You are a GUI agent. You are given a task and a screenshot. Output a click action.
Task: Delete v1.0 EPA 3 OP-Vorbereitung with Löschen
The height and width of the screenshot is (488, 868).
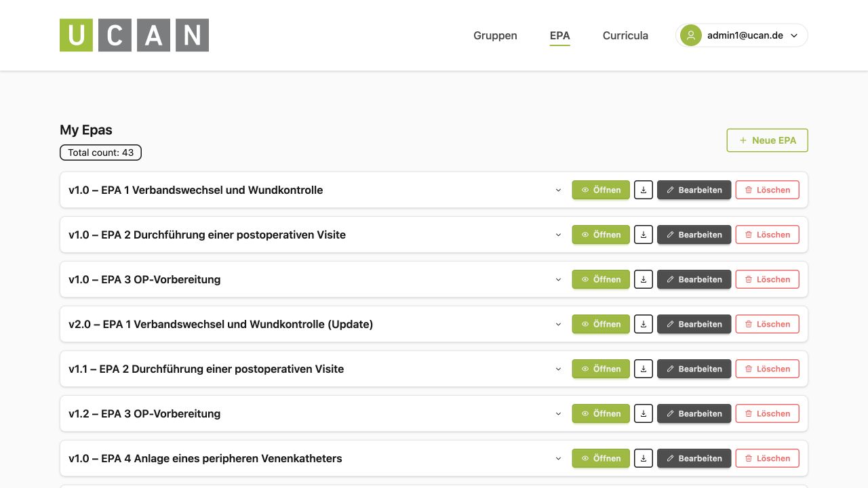(x=768, y=279)
